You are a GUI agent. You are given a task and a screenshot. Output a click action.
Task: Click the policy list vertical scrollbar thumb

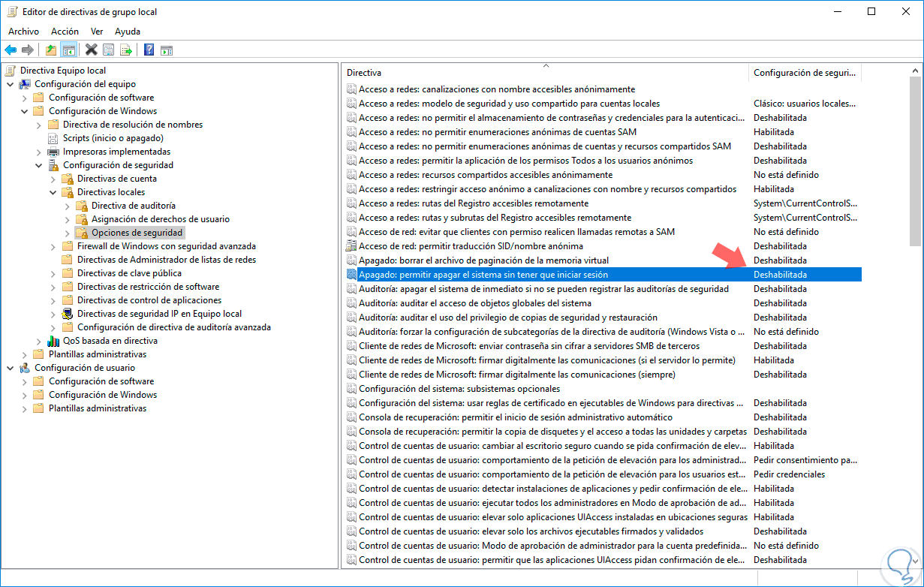point(915,161)
